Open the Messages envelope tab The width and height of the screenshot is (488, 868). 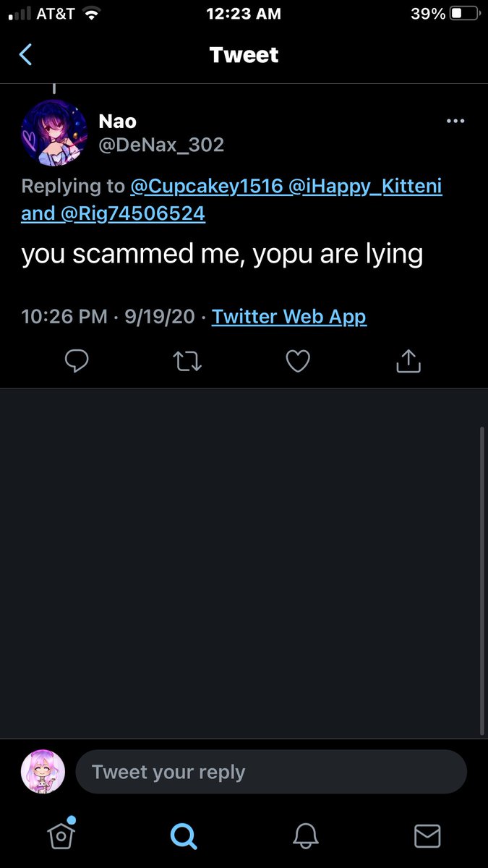[x=427, y=836]
